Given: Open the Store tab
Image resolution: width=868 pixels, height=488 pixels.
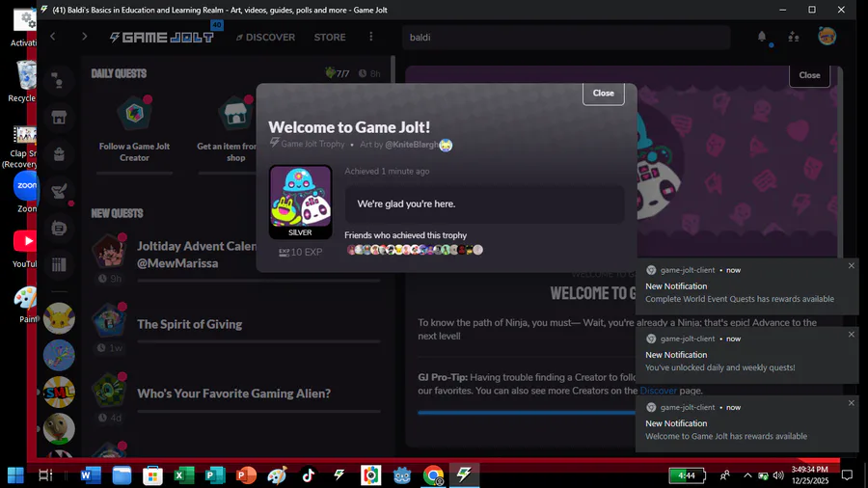Looking at the screenshot, I should tap(330, 37).
